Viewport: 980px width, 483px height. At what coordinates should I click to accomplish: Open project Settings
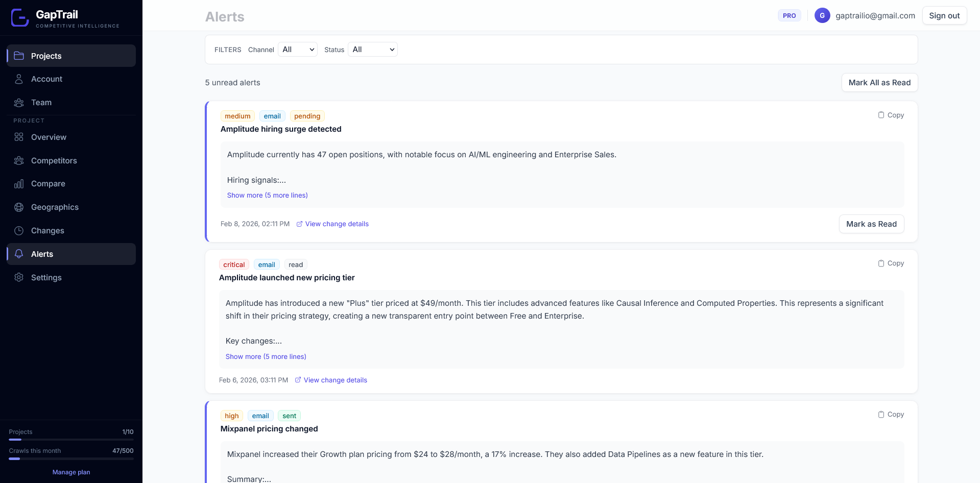(x=71, y=277)
